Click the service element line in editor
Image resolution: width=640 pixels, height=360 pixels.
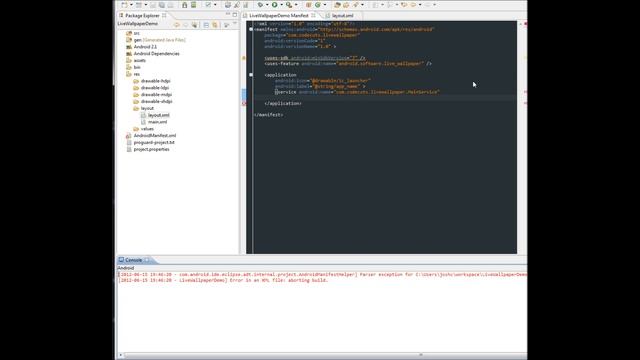(x=357, y=92)
